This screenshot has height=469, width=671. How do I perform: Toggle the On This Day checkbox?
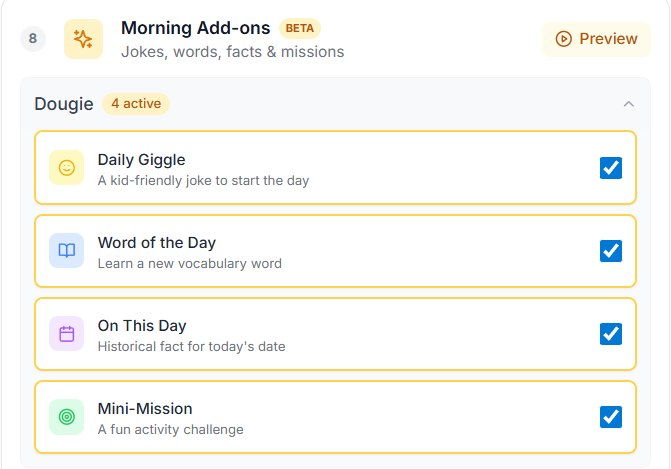tap(611, 334)
